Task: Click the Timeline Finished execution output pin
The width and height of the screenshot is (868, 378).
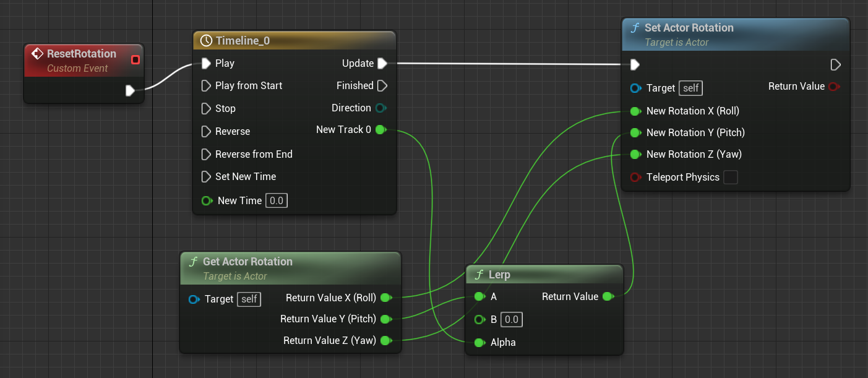Action: tap(382, 85)
